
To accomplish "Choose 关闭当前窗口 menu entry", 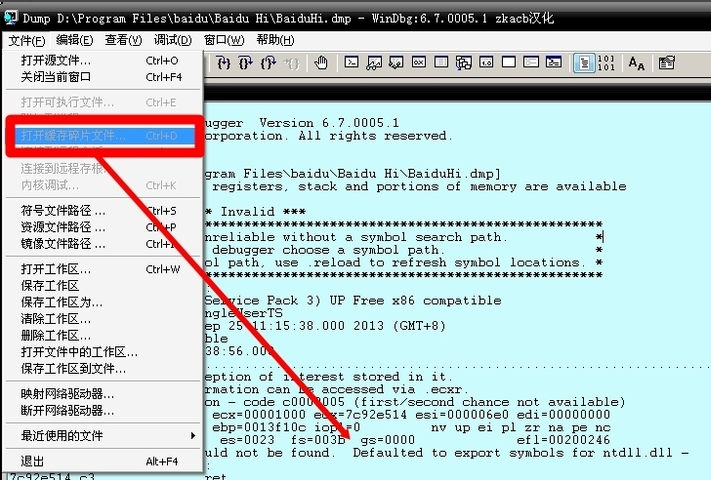I will point(103,77).
